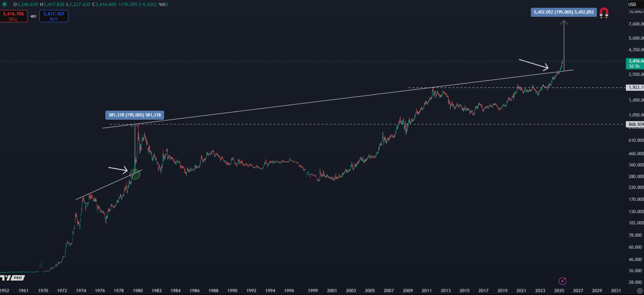Open the USD currency selector
The width and height of the screenshot is (644, 295).
pyautogui.click(x=632, y=5)
